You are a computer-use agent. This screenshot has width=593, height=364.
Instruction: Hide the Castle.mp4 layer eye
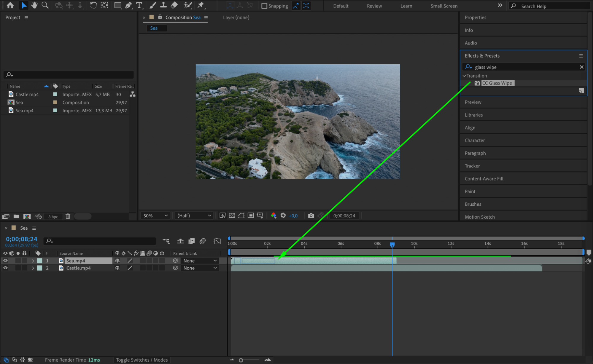(x=5, y=268)
